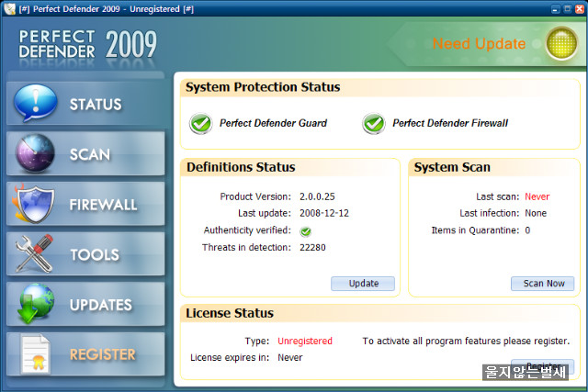Click the Tools wrench and screwdriver icon
This screenshot has width=588, height=392.
34,253
